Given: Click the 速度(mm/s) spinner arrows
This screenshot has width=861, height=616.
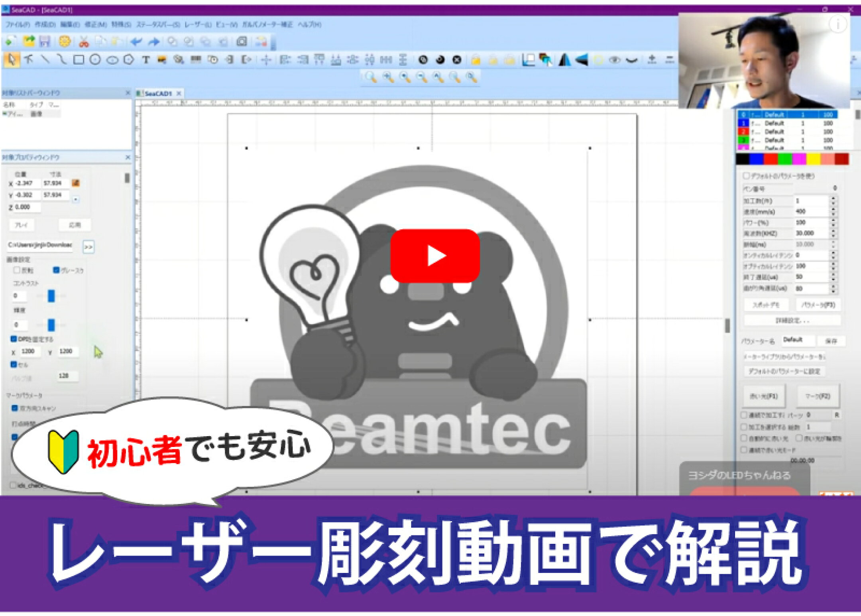Looking at the screenshot, I should coord(833,211).
